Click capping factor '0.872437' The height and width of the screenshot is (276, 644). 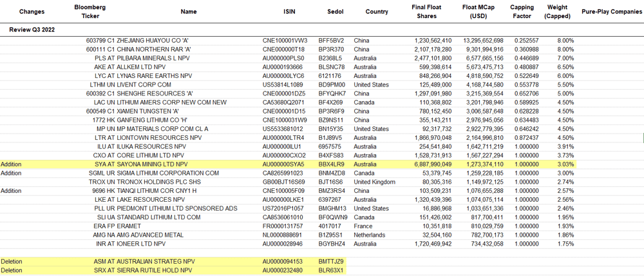[x=527, y=137]
